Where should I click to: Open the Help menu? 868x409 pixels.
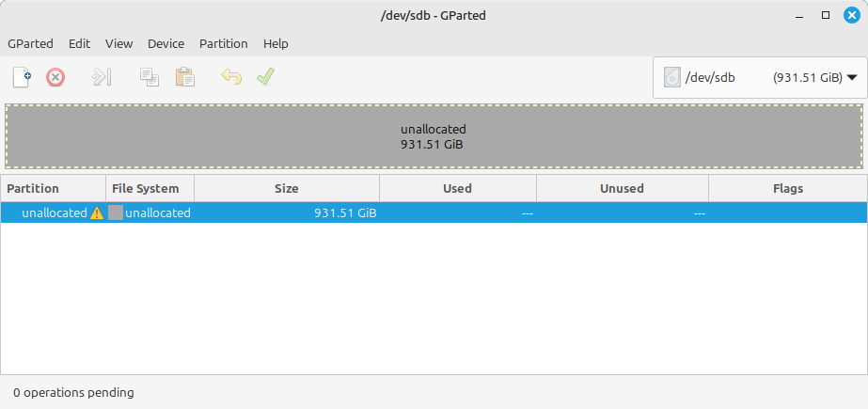tap(276, 44)
